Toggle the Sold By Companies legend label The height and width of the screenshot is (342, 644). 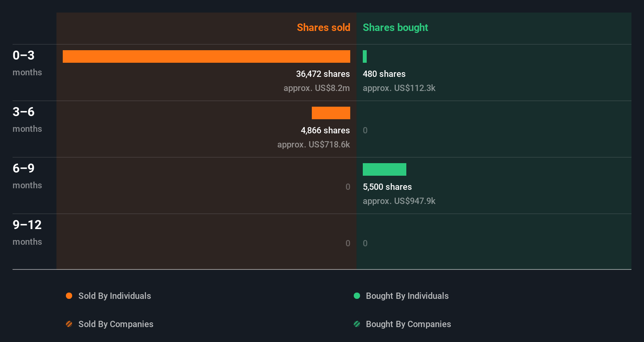(x=116, y=324)
